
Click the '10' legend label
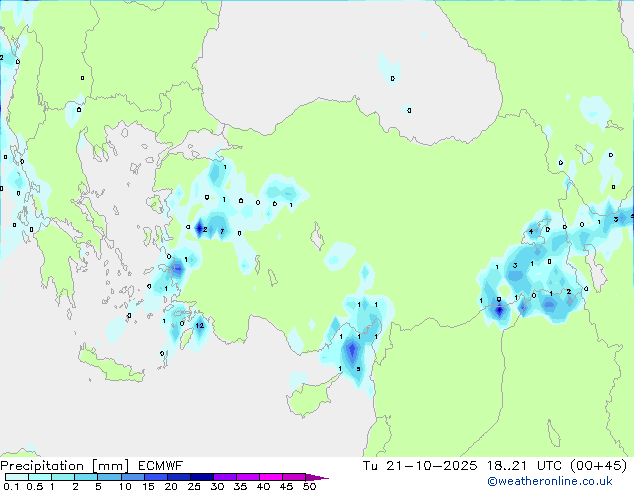(x=125, y=486)
